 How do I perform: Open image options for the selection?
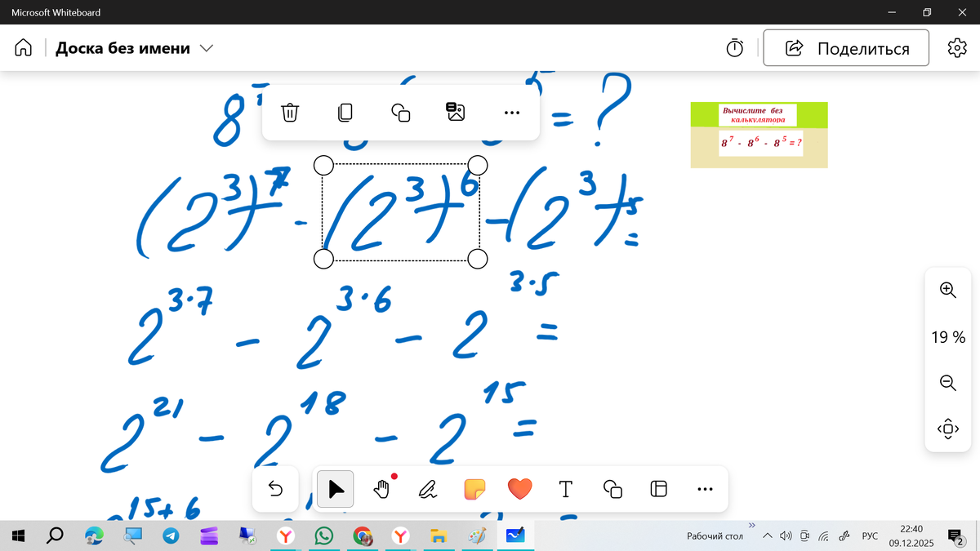456,112
